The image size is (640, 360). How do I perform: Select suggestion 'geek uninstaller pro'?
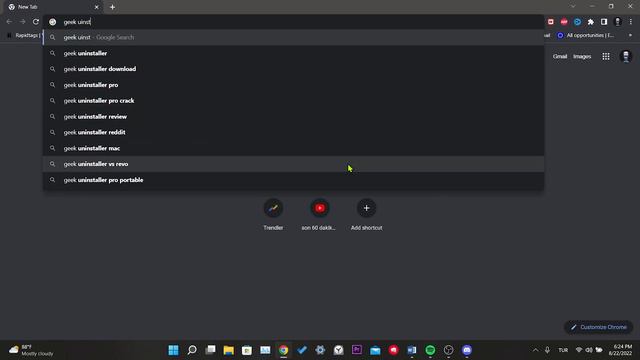click(293, 85)
